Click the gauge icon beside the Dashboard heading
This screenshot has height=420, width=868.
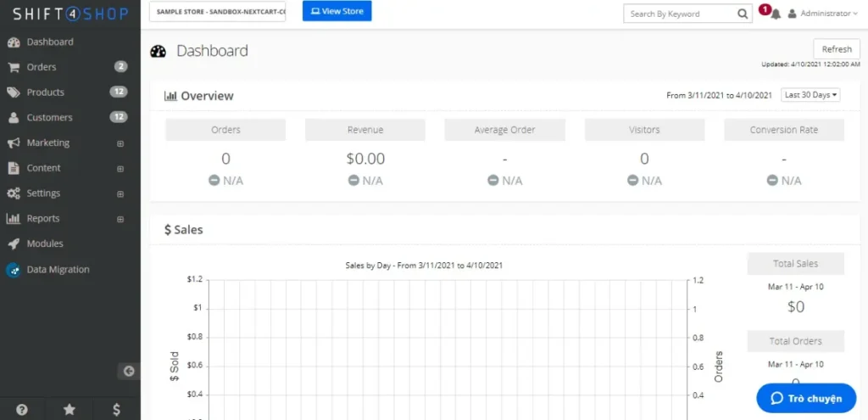pos(158,52)
